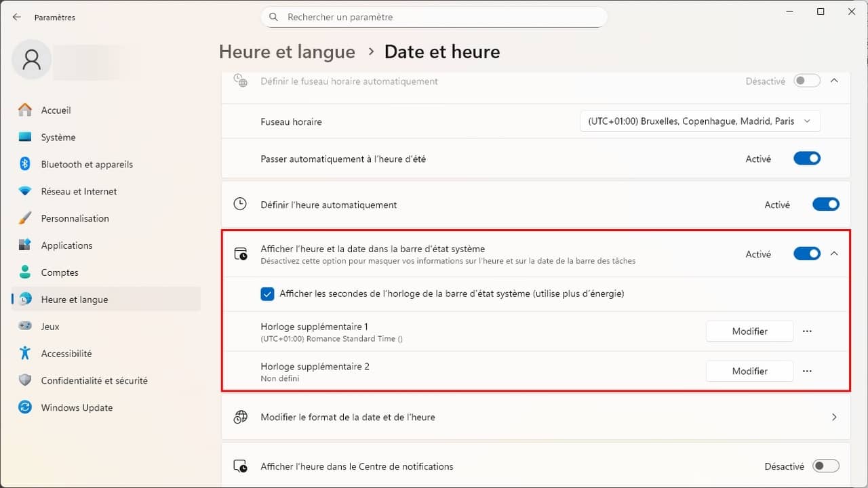The image size is (868, 488).
Task: Click Heure et langue breadcrumb link
Action: pos(287,52)
